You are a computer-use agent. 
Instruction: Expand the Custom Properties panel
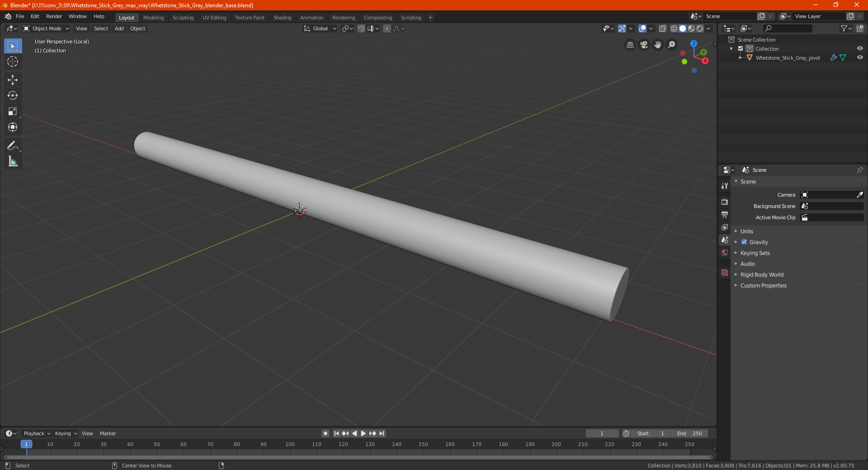click(763, 286)
